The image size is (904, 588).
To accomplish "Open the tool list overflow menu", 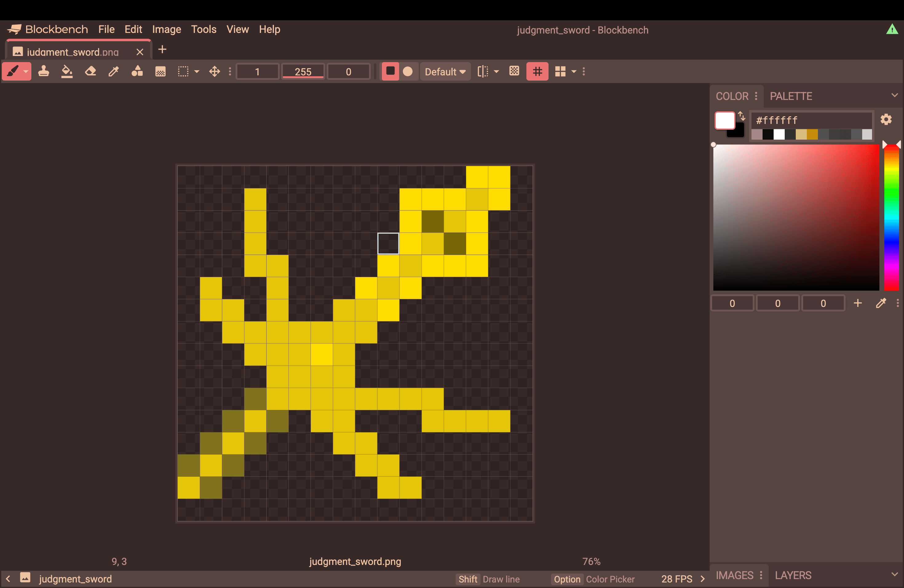I will click(230, 71).
